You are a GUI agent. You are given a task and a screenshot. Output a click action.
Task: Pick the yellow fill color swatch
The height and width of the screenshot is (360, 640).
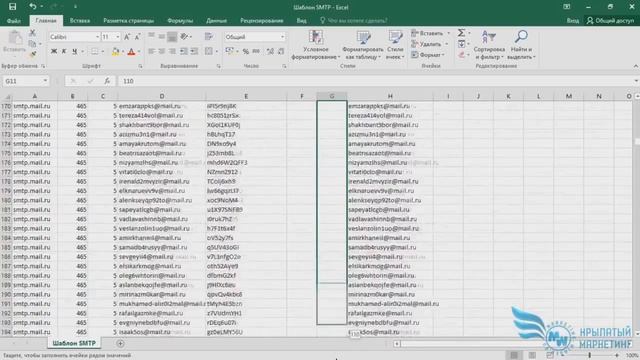(115, 51)
